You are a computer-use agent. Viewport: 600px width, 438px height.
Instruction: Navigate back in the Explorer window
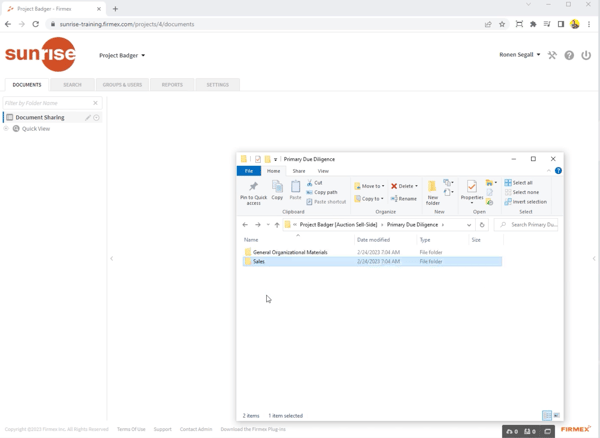[245, 225]
